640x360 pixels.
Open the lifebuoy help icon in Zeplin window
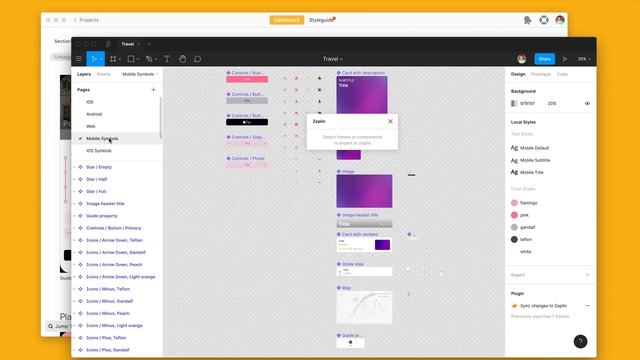[544, 20]
